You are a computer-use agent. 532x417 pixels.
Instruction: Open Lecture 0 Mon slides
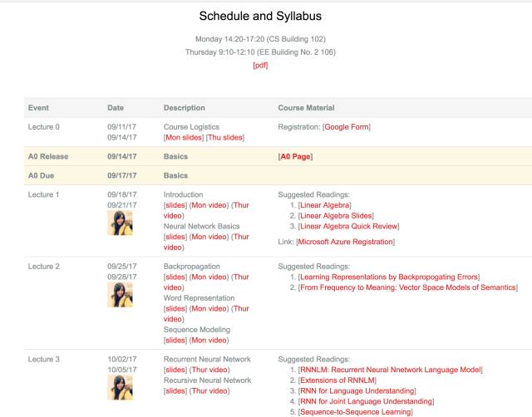click(184, 138)
